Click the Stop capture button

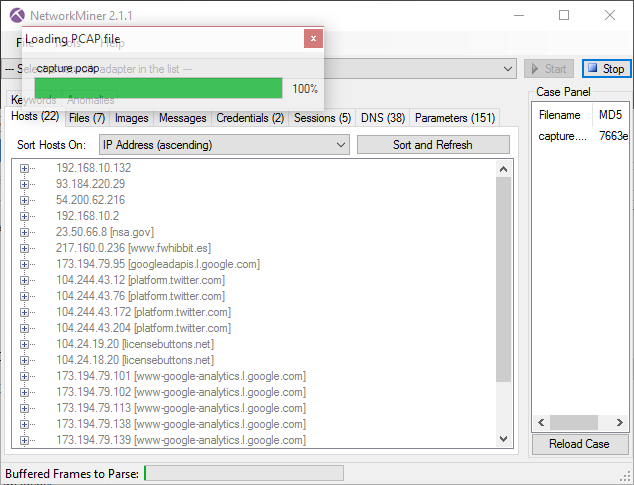[x=606, y=69]
